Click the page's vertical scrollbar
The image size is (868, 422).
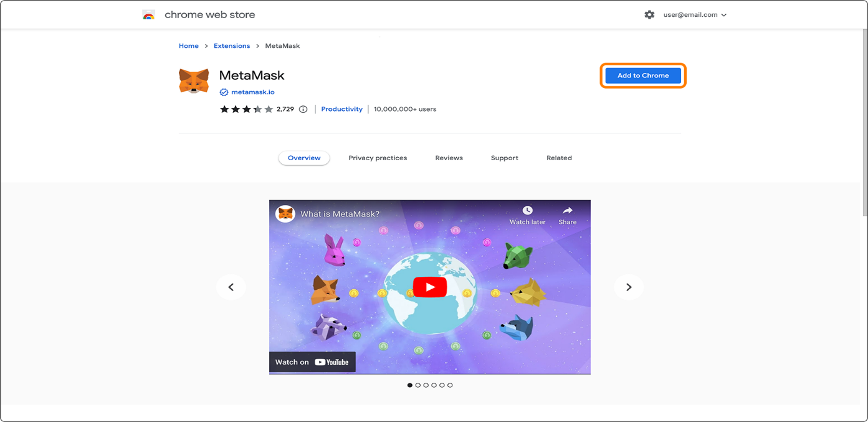(864, 123)
